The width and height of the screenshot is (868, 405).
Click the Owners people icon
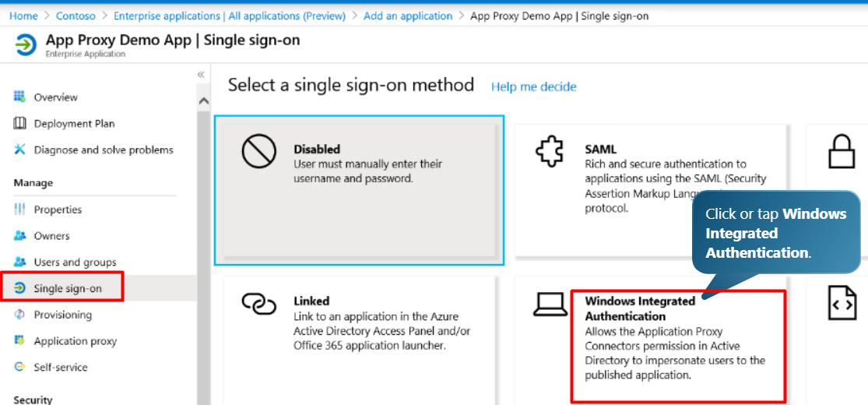click(x=20, y=235)
